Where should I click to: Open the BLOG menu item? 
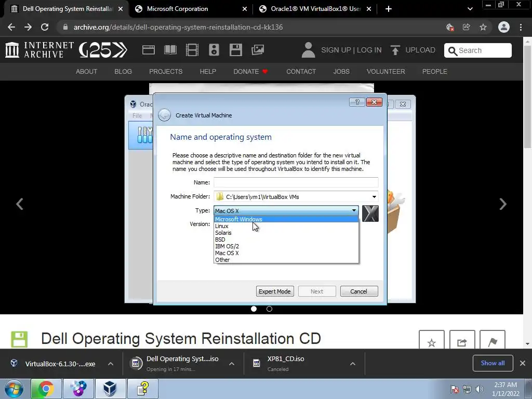coord(123,72)
